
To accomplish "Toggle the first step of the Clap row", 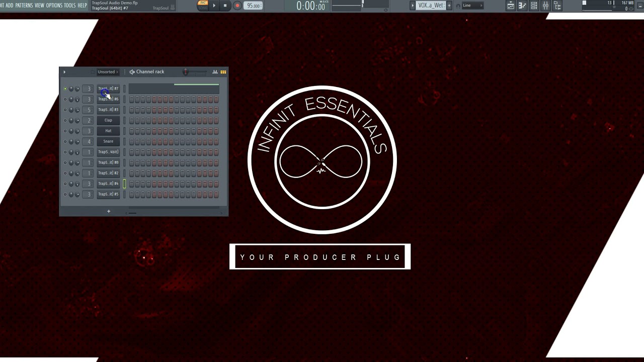I will 131,120.
